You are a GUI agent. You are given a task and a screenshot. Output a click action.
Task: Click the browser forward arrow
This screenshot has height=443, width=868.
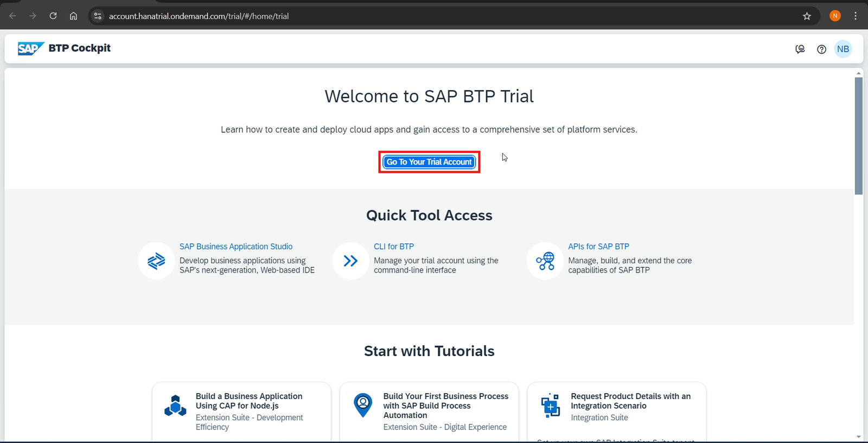33,16
